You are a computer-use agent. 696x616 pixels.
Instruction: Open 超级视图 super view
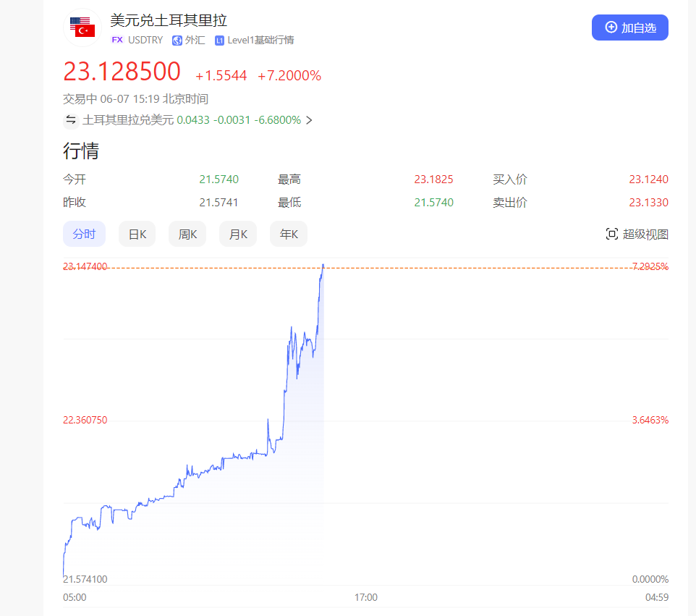[x=637, y=234]
